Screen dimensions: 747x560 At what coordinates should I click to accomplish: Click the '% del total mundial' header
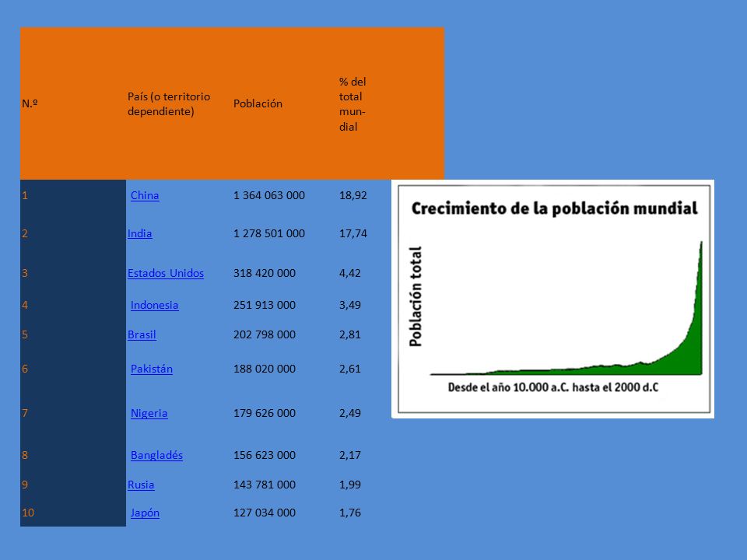point(352,103)
